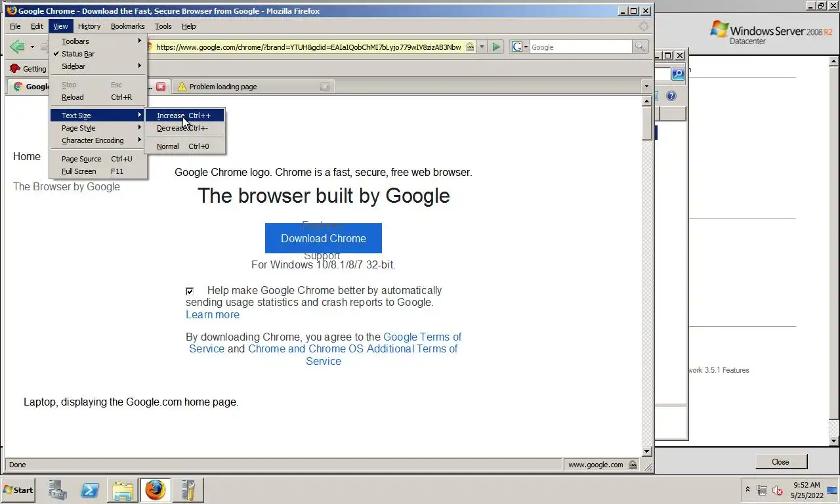Image resolution: width=840 pixels, height=504 pixels.
Task: Open Windows Explorer from the taskbar
Action: pos(122,490)
